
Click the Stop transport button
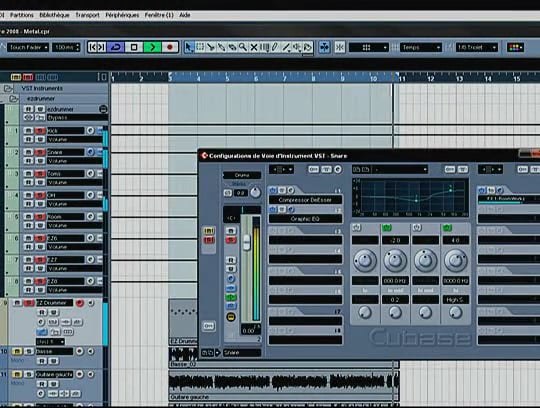[x=134, y=47]
